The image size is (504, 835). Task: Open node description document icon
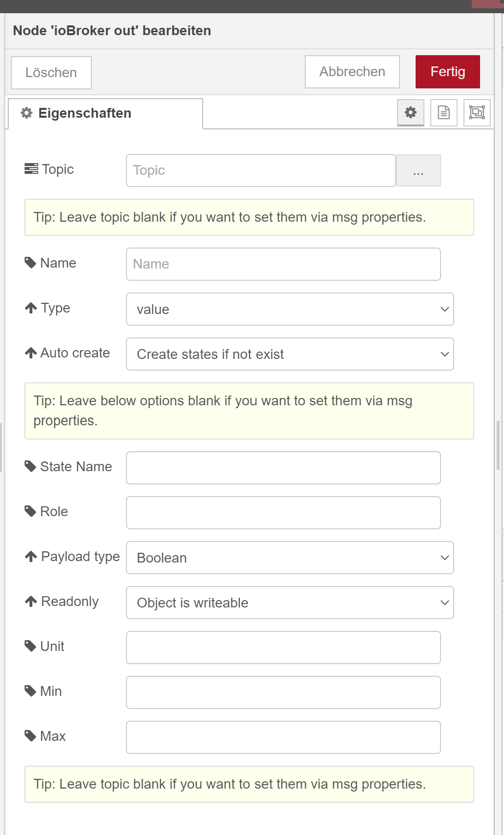click(444, 113)
